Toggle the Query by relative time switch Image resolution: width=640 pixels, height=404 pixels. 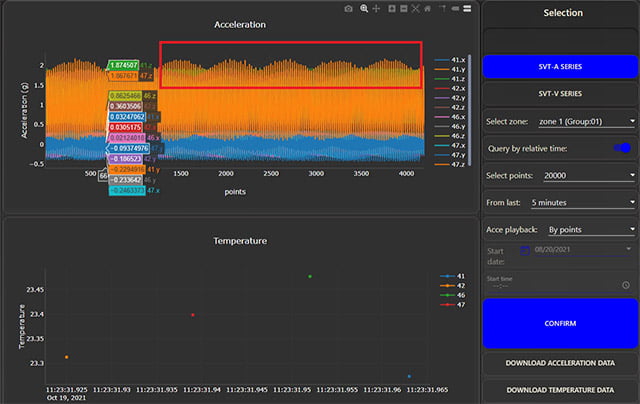pyautogui.click(x=622, y=148)
